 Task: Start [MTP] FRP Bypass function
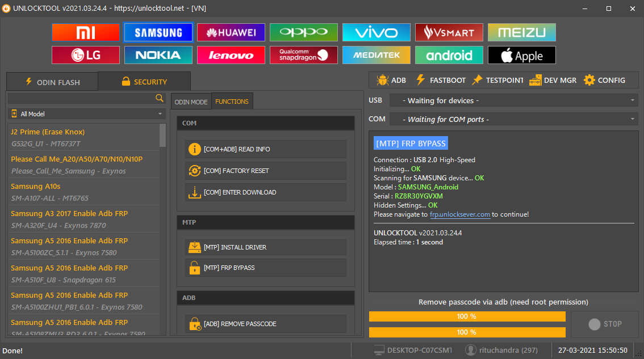265,268
